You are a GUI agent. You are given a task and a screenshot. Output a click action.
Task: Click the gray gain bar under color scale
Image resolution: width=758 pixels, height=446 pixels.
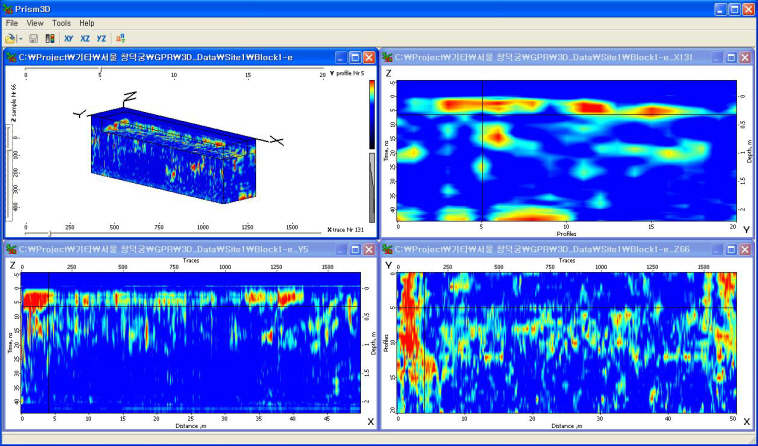tap(372, 188)
